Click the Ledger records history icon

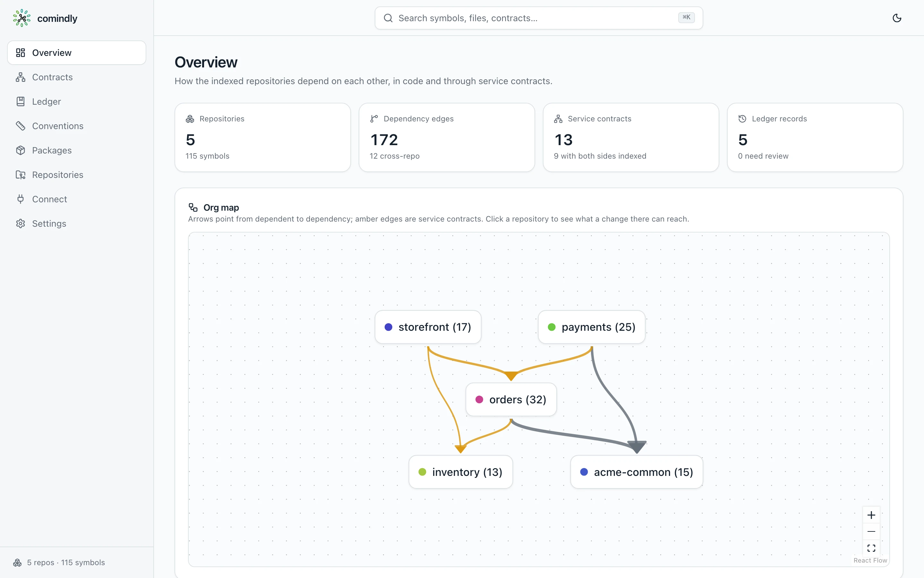pyautogui.click(x=742, y=119)
